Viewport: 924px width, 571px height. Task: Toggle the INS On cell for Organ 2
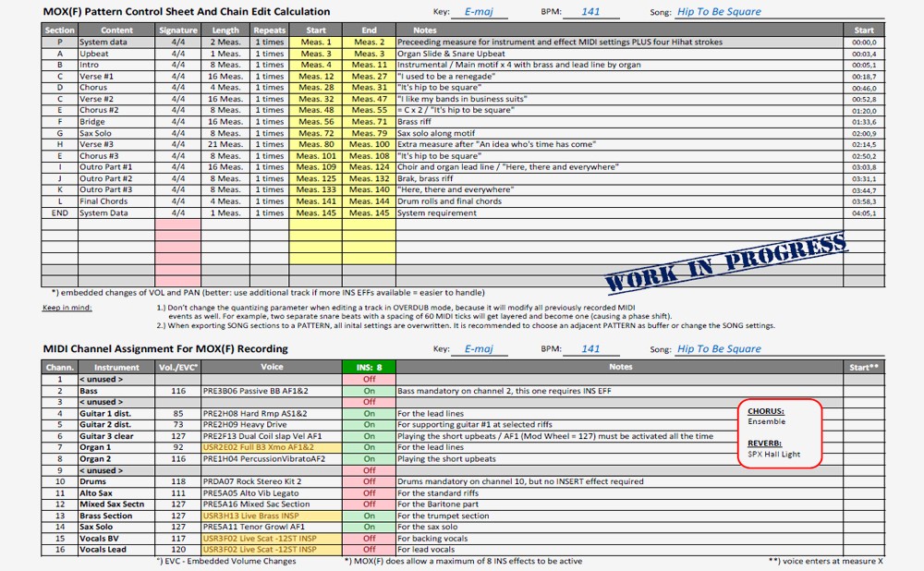pos(369,459)
